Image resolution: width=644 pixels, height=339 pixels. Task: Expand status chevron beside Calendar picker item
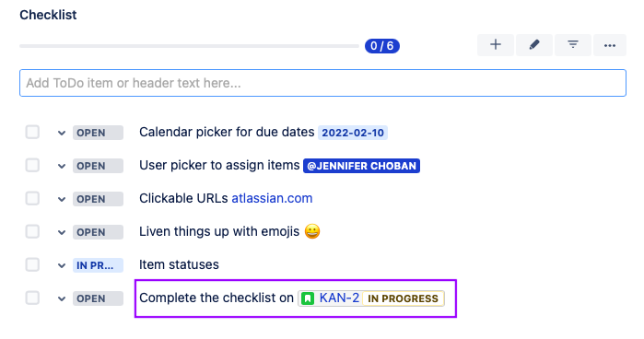click(62, 134)
